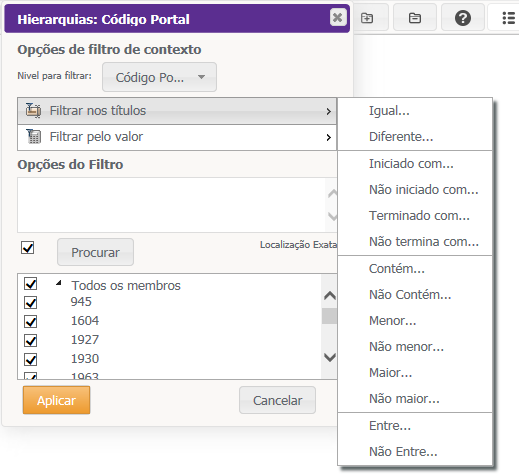Expand the Filtrar pelo valor submenu
519x475 pixels.
177,137
